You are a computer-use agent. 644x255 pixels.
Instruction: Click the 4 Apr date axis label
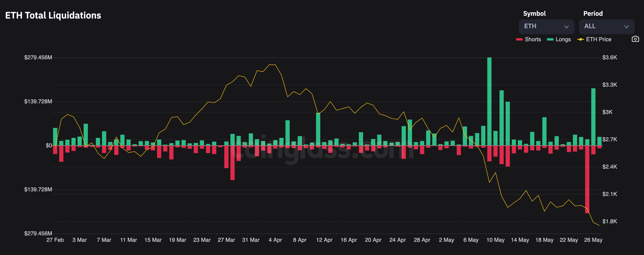point(275,240)
